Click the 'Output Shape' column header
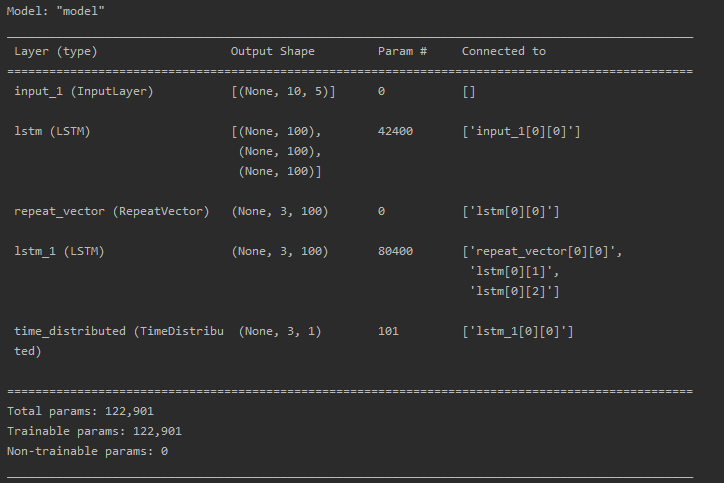 [x=272, y=51]
